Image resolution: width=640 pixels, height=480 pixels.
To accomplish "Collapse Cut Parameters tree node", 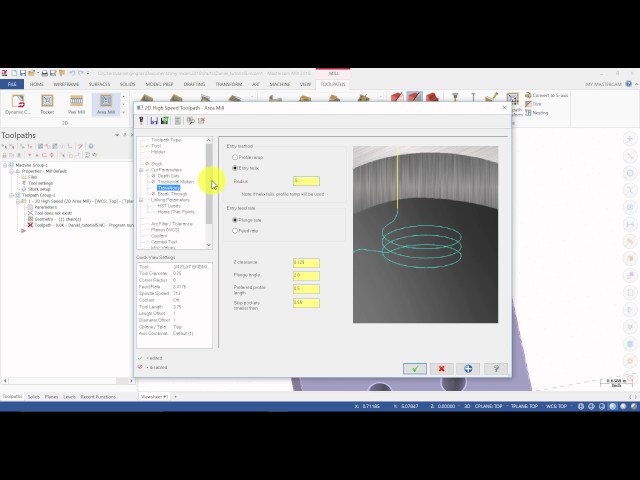I will (141, 170).
